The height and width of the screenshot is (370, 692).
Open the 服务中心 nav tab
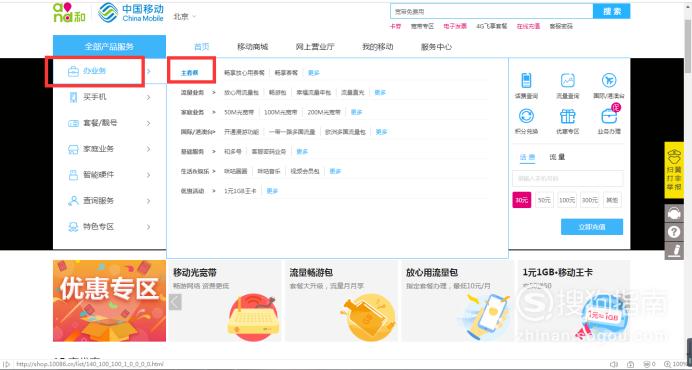click(x=436, y=47)
